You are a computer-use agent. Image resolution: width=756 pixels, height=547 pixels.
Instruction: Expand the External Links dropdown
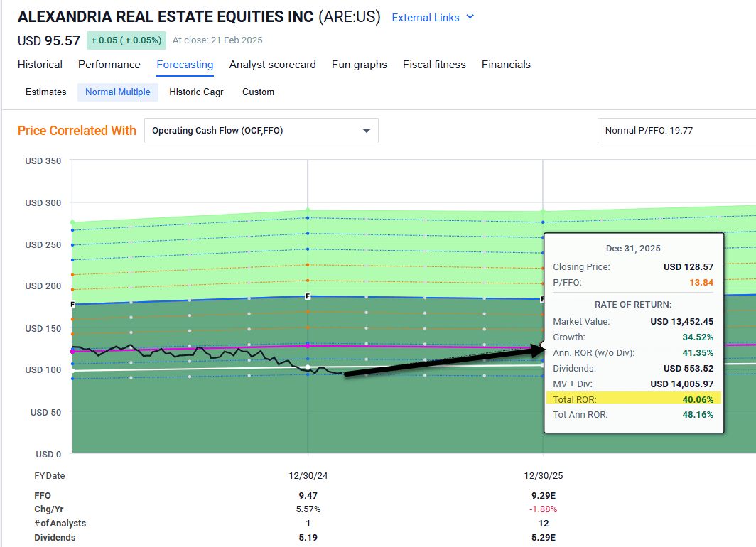click(x=433, y=17)
